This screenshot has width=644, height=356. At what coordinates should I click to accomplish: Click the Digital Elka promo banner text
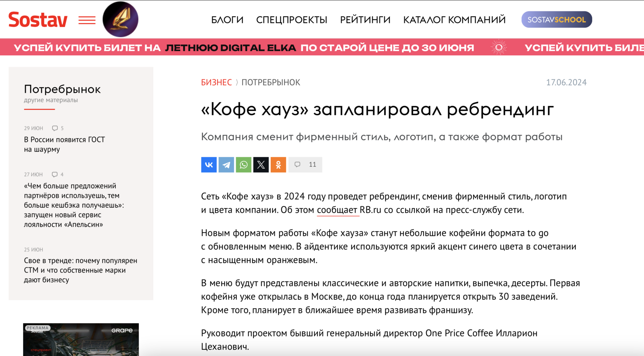[244, 48]
